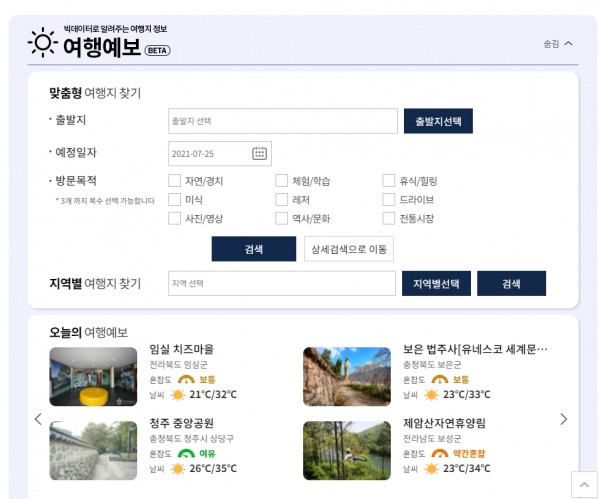Advance to the next travel forecast slide
The height and width of the screenshot is (499, 600).
coord(564,419)
